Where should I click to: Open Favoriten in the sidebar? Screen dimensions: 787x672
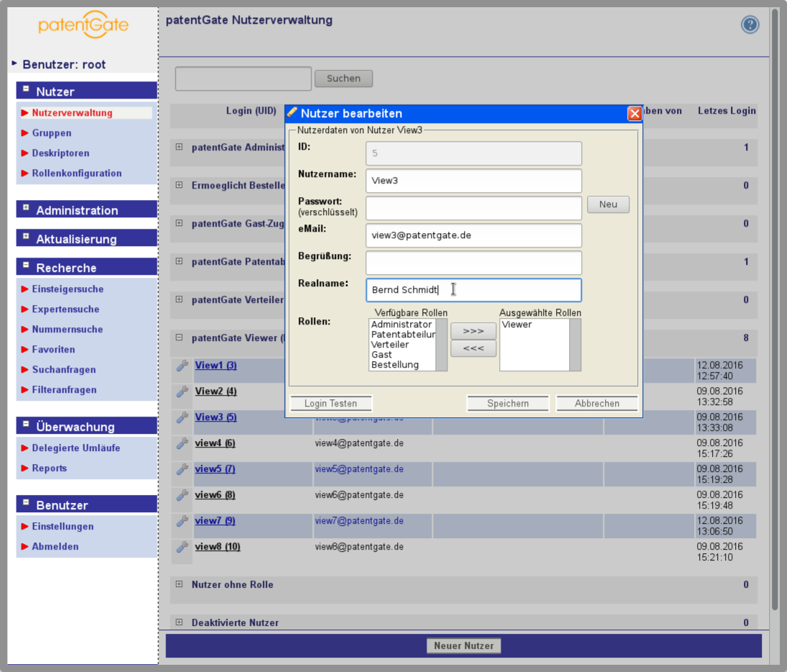point(54,349)
